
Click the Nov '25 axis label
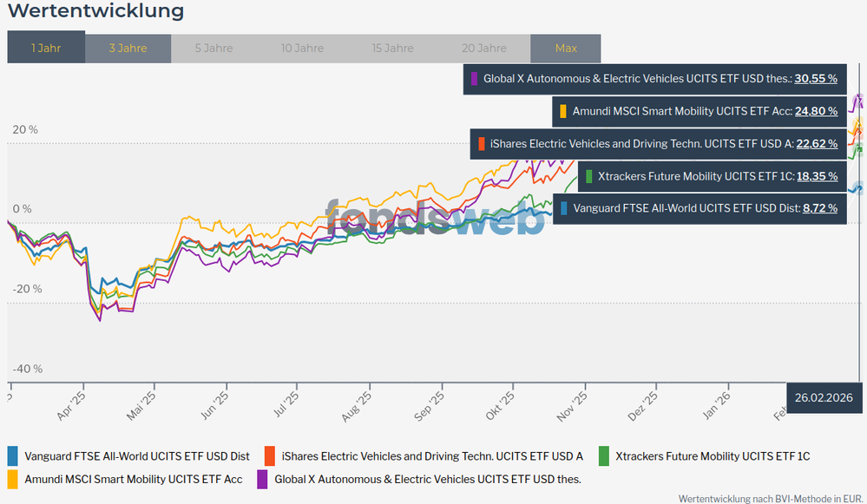(x=572, y=407)
